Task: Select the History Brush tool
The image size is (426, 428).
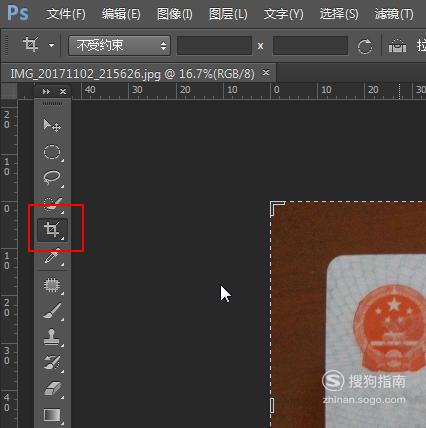Action: (52, 363)
